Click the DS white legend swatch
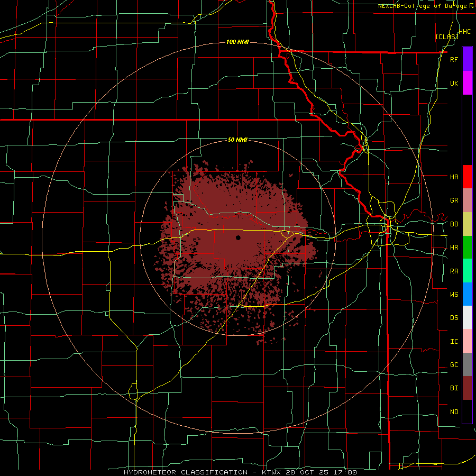 click(467, 317)
